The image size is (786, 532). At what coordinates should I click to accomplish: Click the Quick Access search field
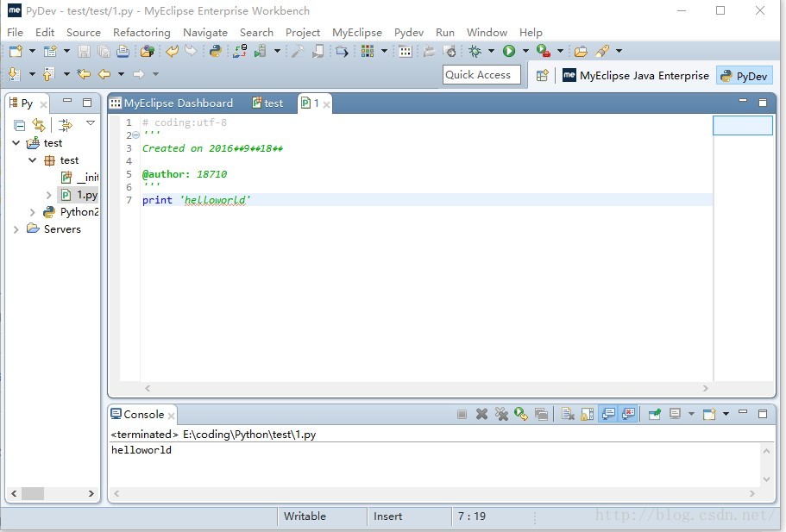(481, 75)
